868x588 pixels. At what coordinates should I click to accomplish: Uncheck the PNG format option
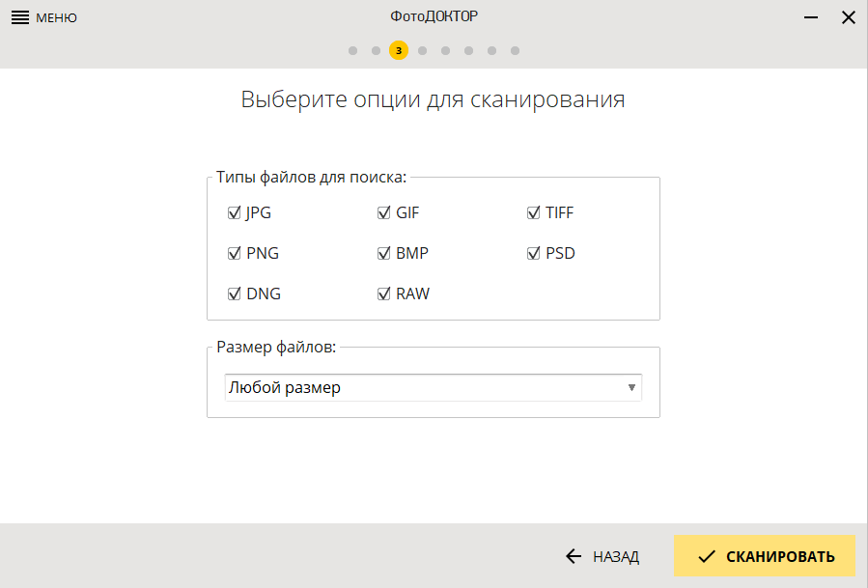click(233, 253)
